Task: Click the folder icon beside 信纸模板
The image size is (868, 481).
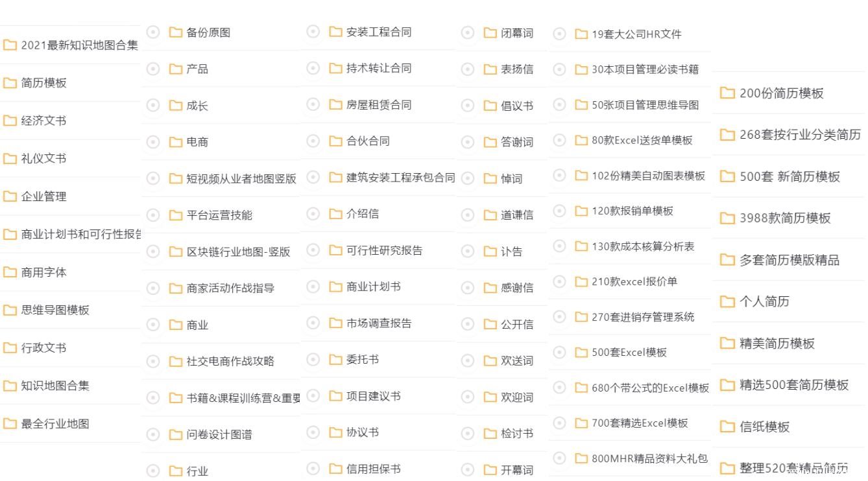Action: 727,427
